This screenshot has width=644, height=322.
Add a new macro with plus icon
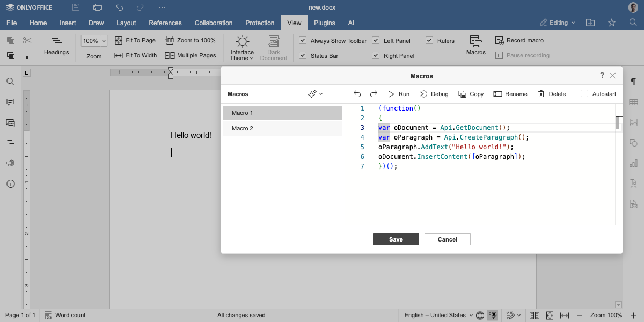coord(333,94)
